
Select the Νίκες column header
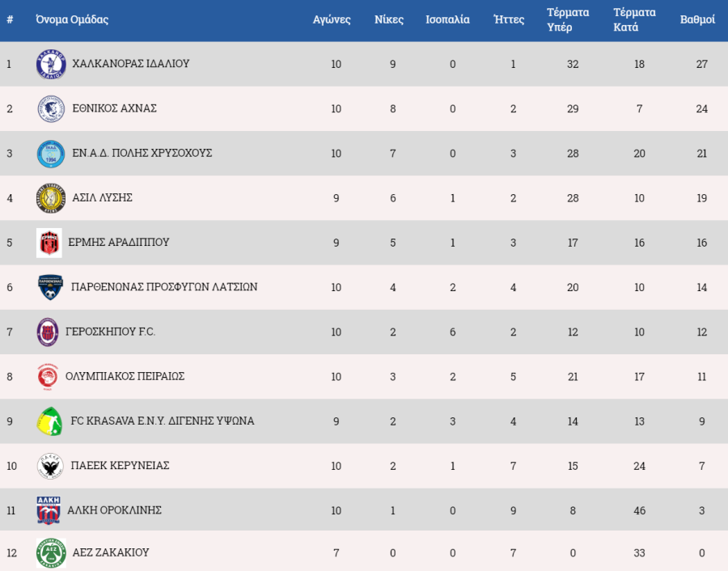point(389,19)
